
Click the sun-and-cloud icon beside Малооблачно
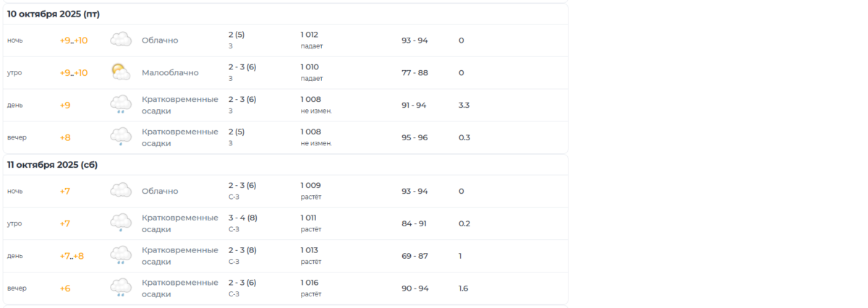[x=120, y=72]
